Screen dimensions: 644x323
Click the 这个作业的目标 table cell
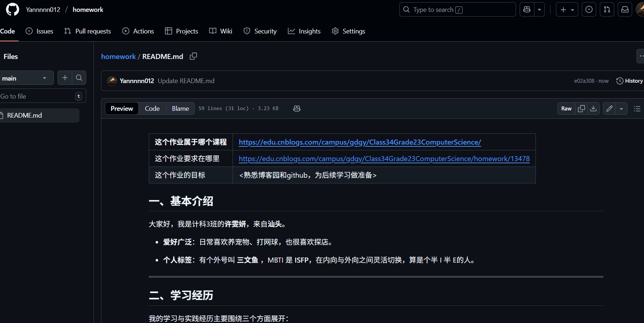pos(191,175)
